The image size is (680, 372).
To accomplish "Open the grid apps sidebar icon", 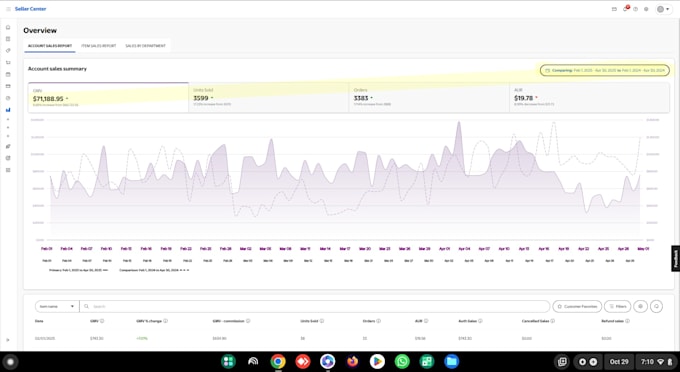I will coord(8,170).
